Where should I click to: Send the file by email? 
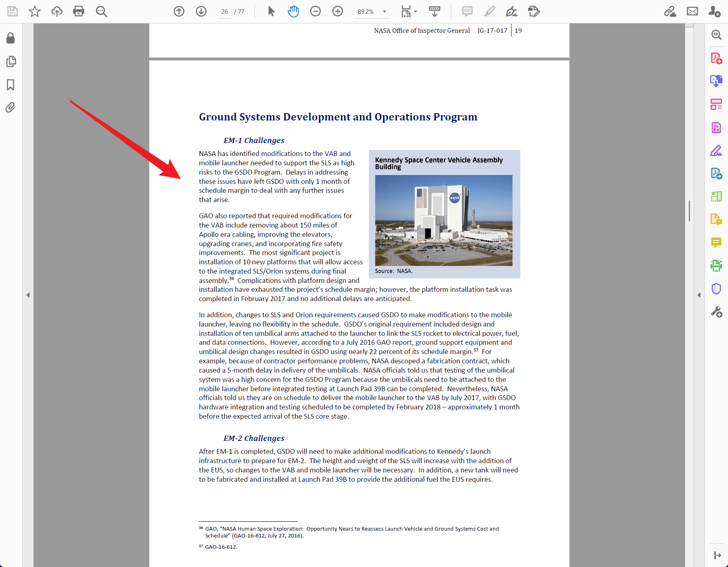coord(692,11)
